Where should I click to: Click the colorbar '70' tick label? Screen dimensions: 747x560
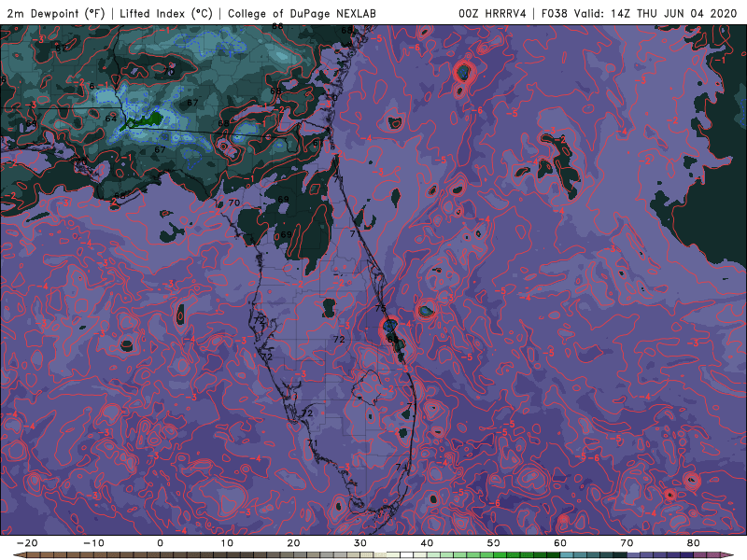click(x=627, y=543)
